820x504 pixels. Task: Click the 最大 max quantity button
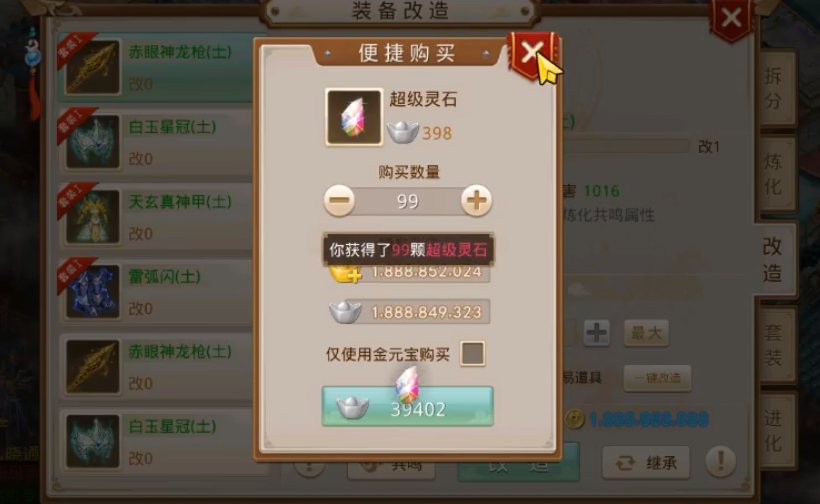click(646, 333)
